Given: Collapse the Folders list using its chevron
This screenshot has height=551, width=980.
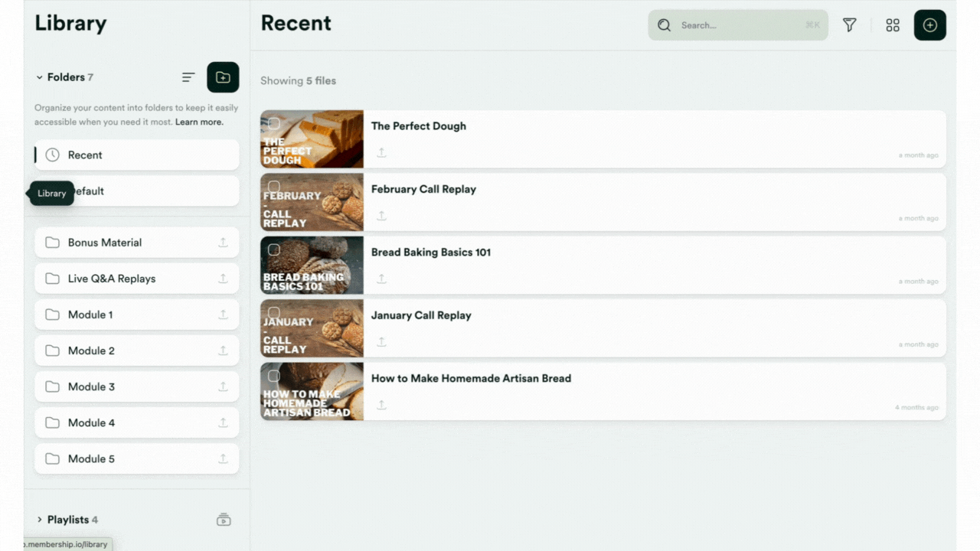Looking at the screenshot, I should pos(39,77).
